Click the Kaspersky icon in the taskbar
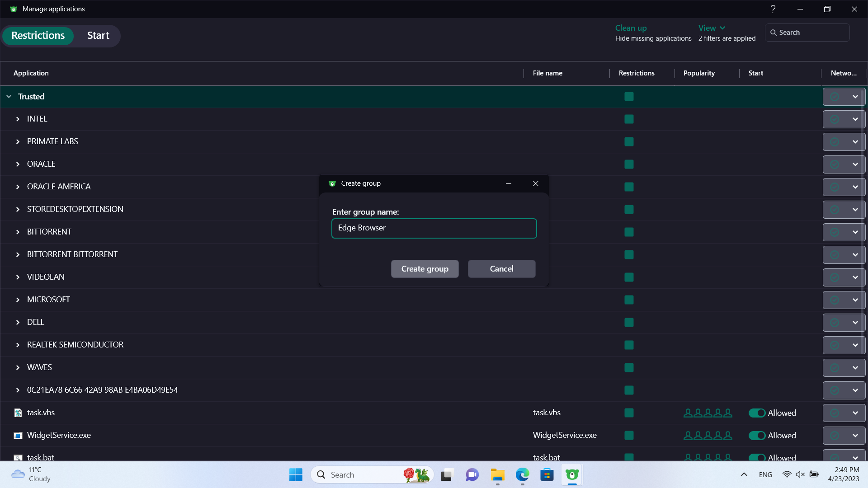 point(572,474)
